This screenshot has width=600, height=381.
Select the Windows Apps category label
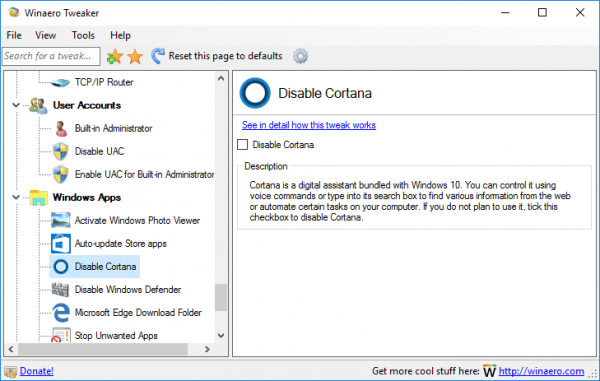coord(87,197)
